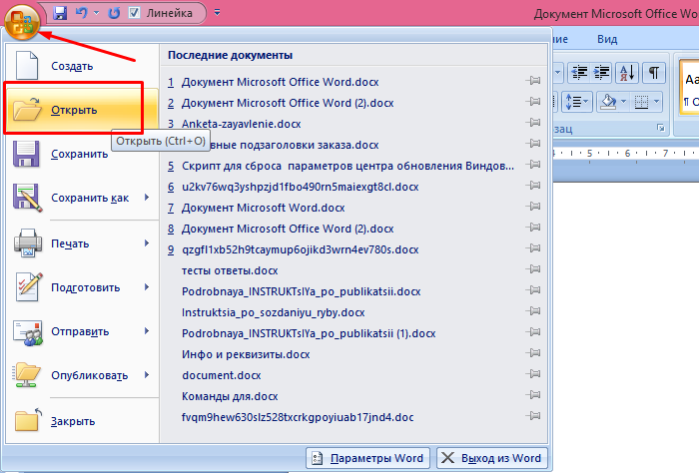Image resolution: width=699 pixels, height=473 pixels.
Task: Expand the Сохранить как submenu arrow
Action: 147,197
